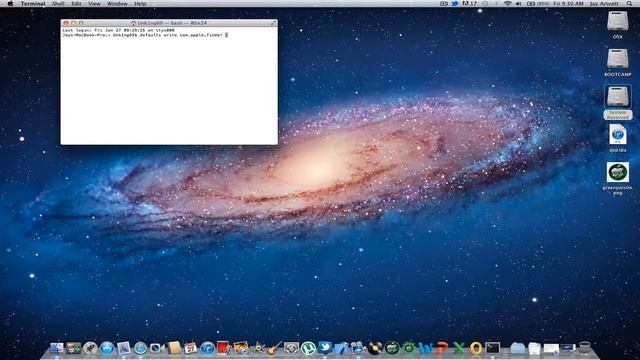Open the Shell menu
Viewport: 640px width, 360px height.
[58, 4]
